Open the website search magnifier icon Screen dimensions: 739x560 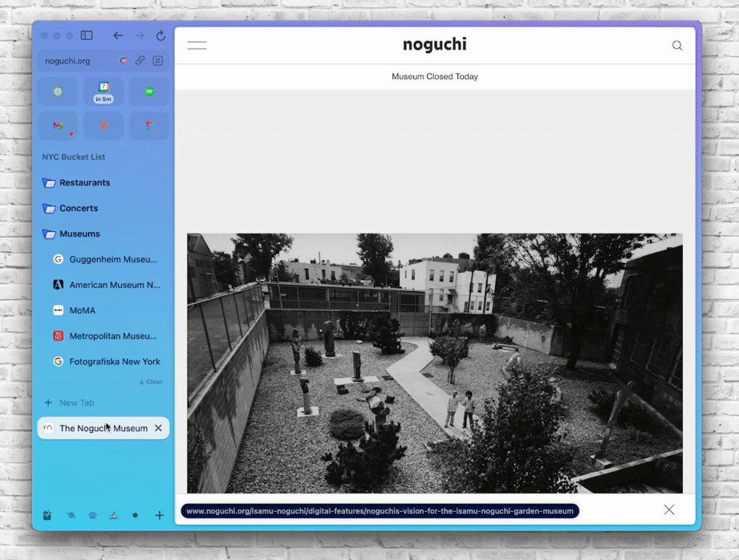pos(677,45)
